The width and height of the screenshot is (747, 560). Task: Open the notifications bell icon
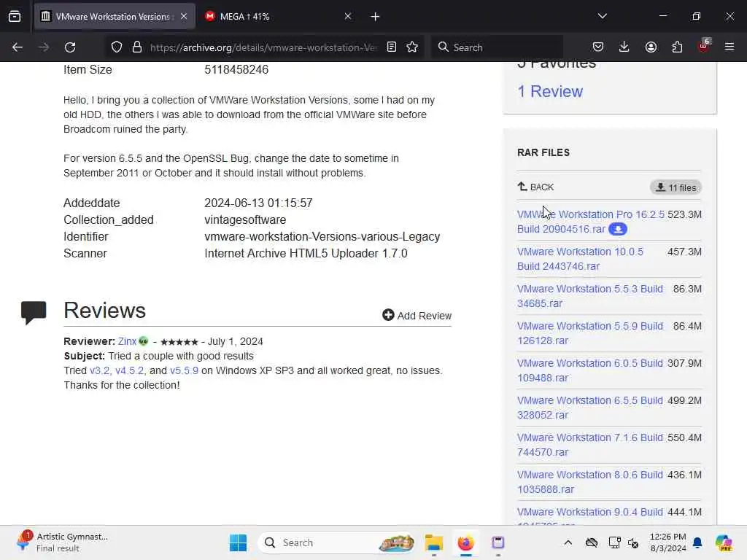point(697,542)
